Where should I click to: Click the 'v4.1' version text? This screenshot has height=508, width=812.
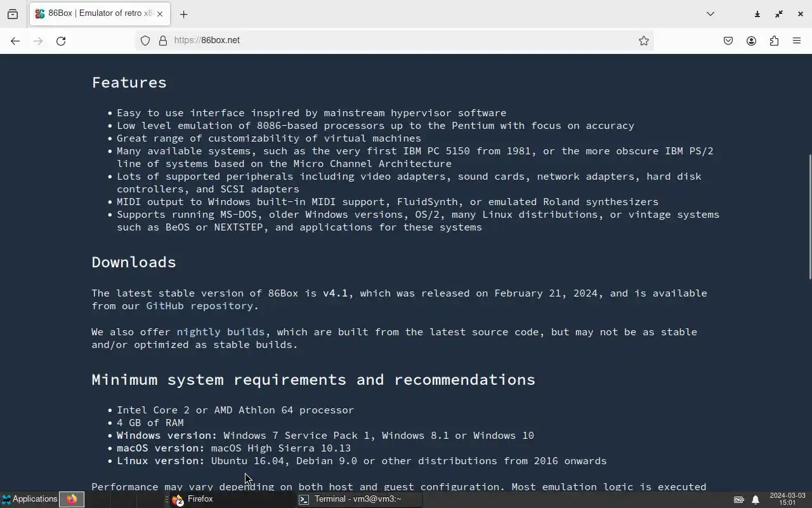pos(335,293)
